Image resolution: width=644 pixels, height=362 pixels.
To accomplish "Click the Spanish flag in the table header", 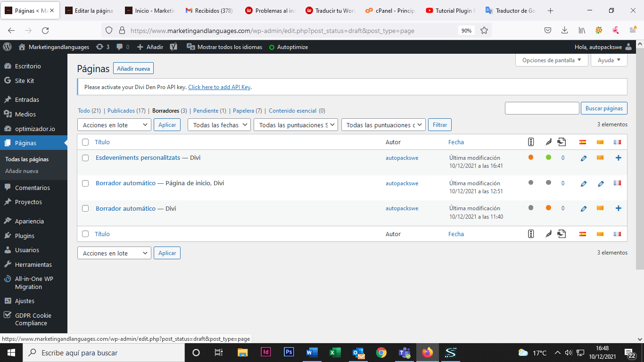I will [583, 142].
